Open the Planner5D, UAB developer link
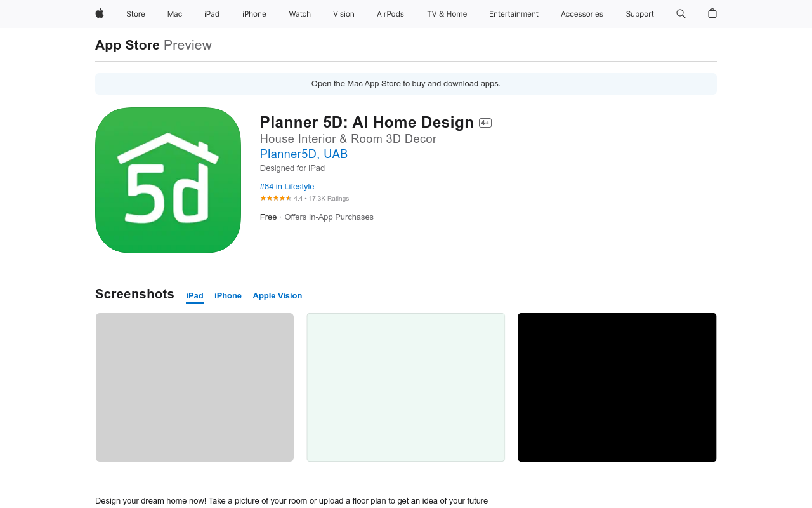The image size is (812, 508). click(304, 154)
